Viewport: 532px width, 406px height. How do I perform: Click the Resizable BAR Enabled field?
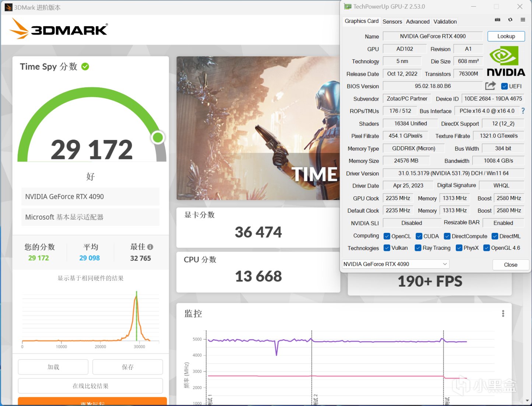[x=503, y=223]
